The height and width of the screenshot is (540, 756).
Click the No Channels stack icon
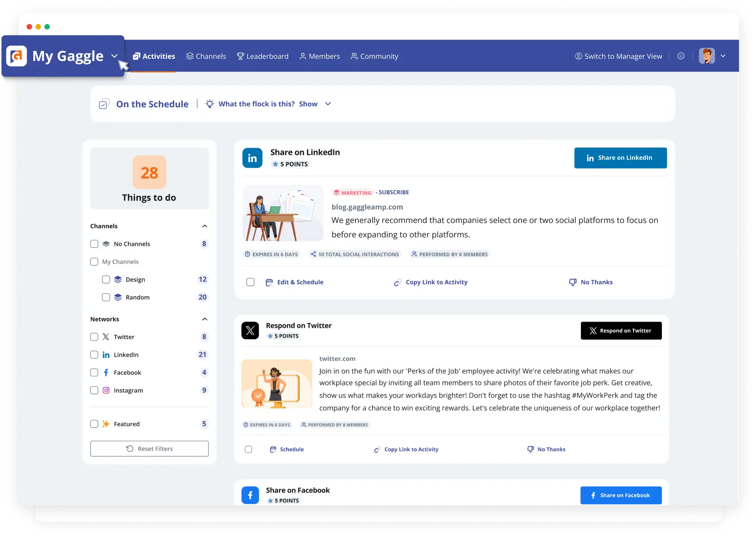(x=106, y=244)
